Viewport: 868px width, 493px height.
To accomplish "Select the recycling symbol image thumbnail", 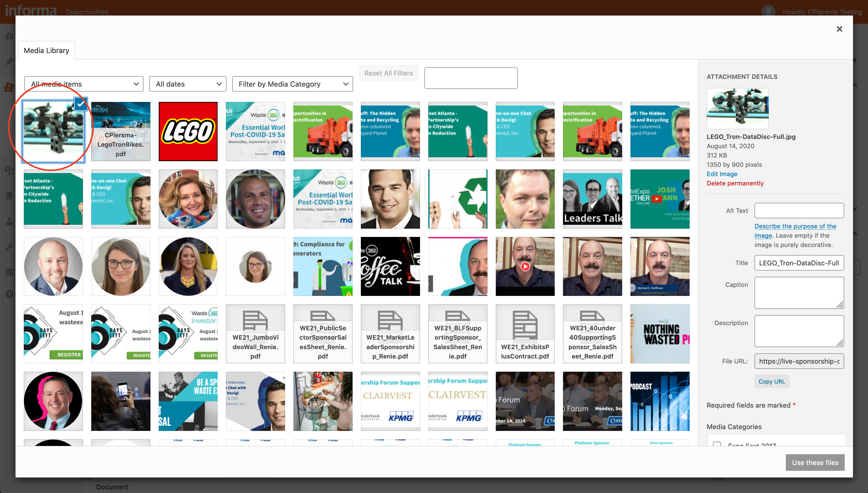I will click(457, 199).
